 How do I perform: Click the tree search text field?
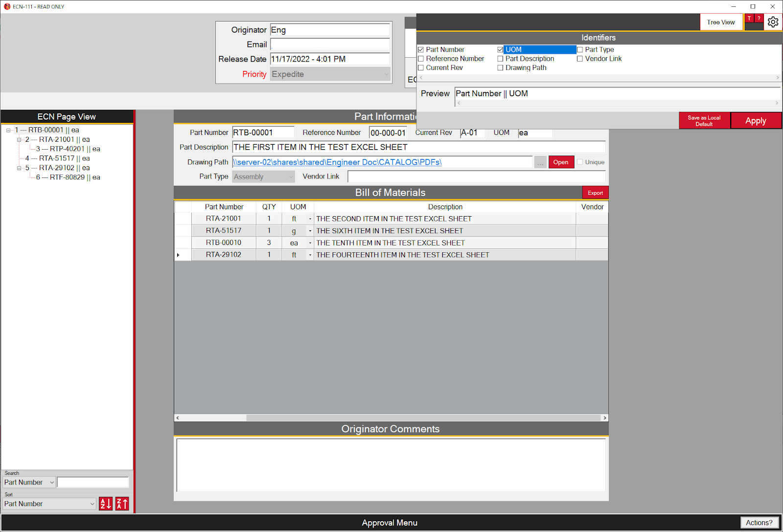point(93,483)
